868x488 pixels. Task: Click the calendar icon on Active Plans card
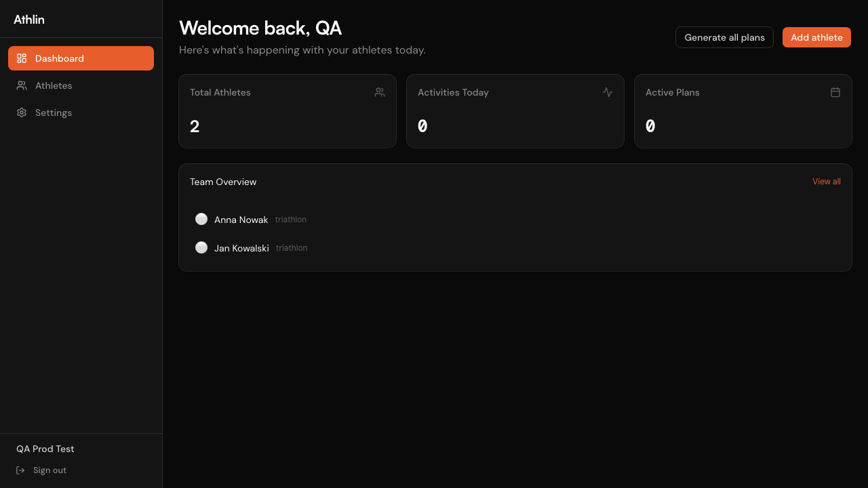pos(835,92)
